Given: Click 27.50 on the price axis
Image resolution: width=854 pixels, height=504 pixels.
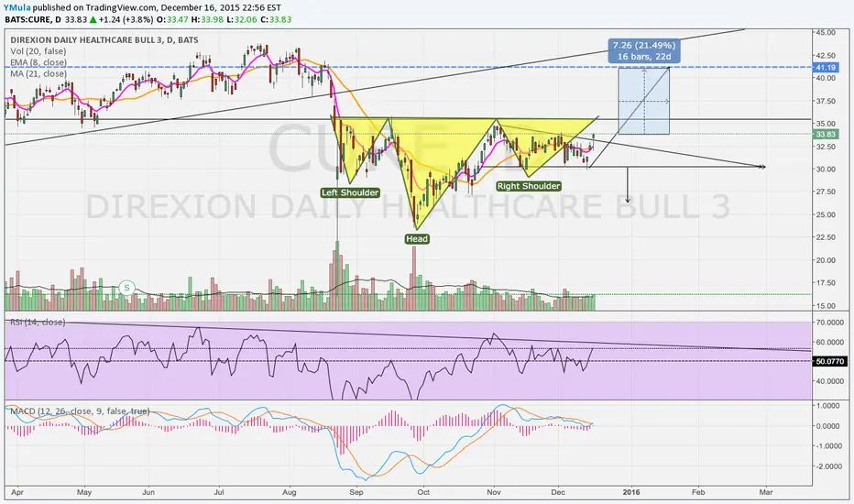Looking at the screenshot, I should coord(826,192).
